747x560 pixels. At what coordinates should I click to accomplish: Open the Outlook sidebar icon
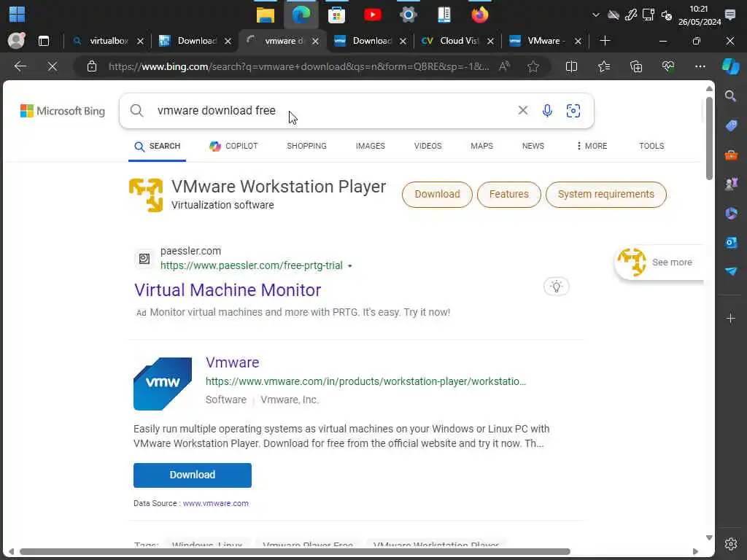(x=731, y=242)
